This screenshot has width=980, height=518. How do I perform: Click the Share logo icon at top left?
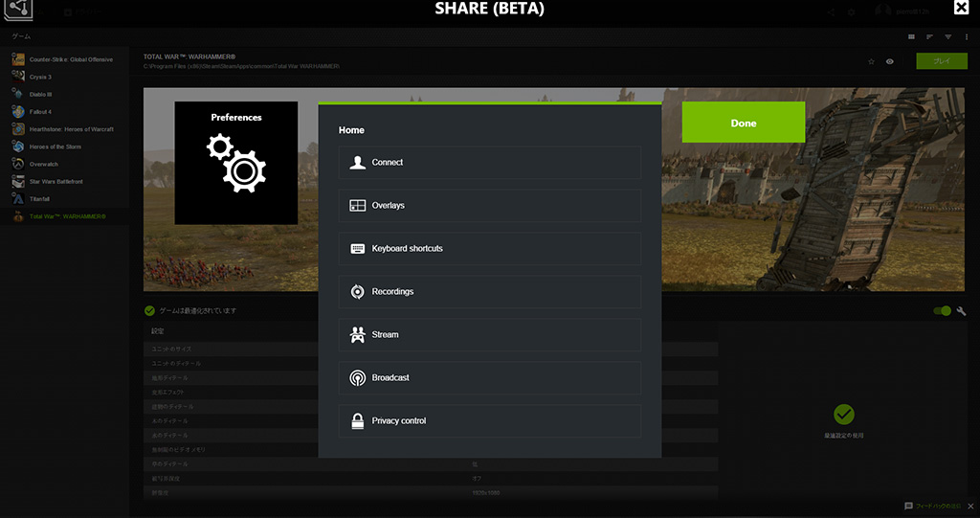click(18, 10)
